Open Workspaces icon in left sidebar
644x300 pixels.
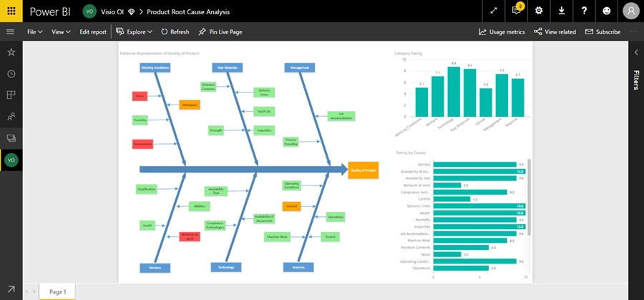11,138
